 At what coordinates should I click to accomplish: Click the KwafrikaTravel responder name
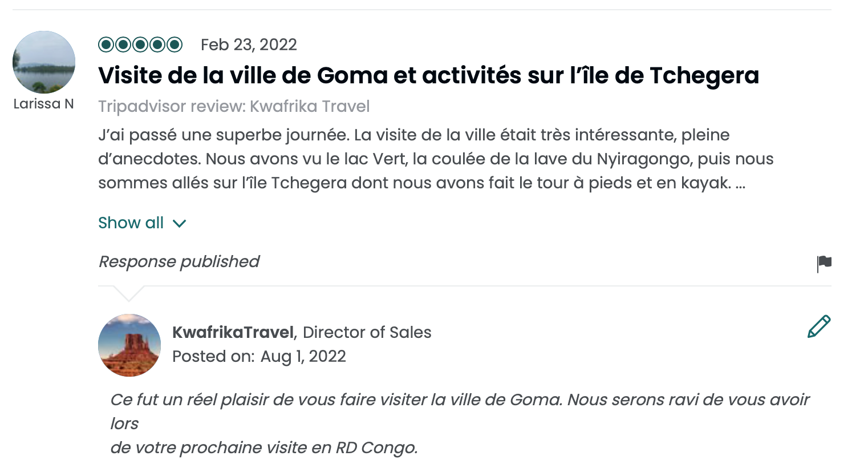click(233, 332)
